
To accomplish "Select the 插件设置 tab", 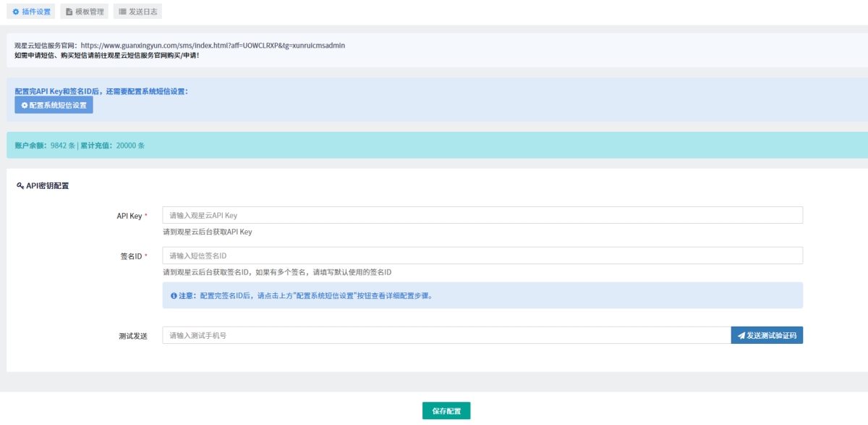I will [x=31, y=12].
